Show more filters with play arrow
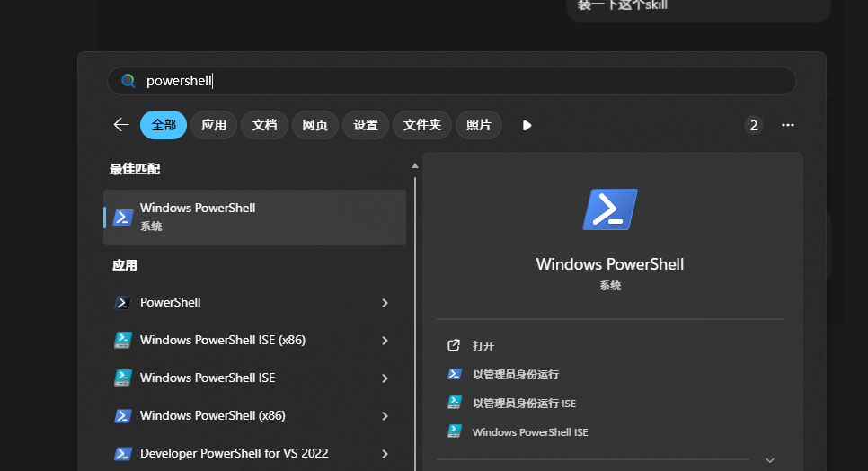 coord(527,126)
